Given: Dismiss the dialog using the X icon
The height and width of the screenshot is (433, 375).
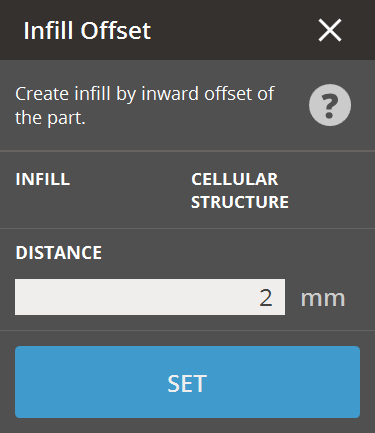Looking at the screenshot, I should 330,30.
